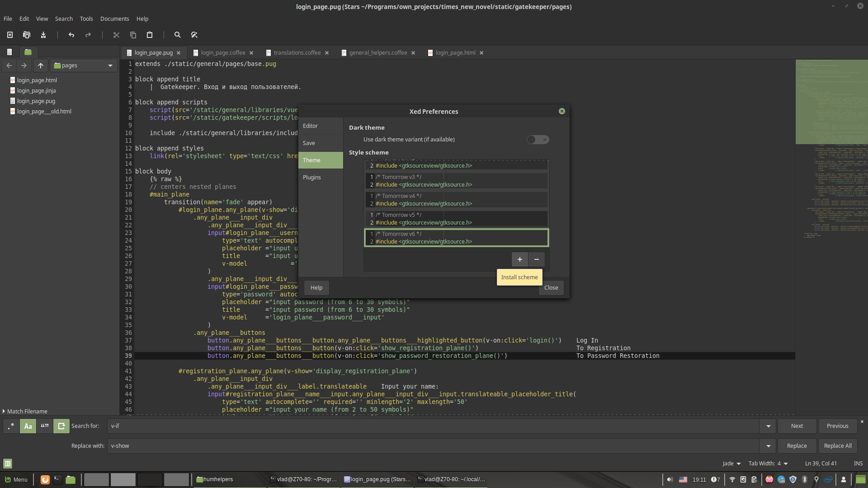The image size is (868, 488).
Task: Select the Tomorrow v3 style scheme
Action: [457, 181]
